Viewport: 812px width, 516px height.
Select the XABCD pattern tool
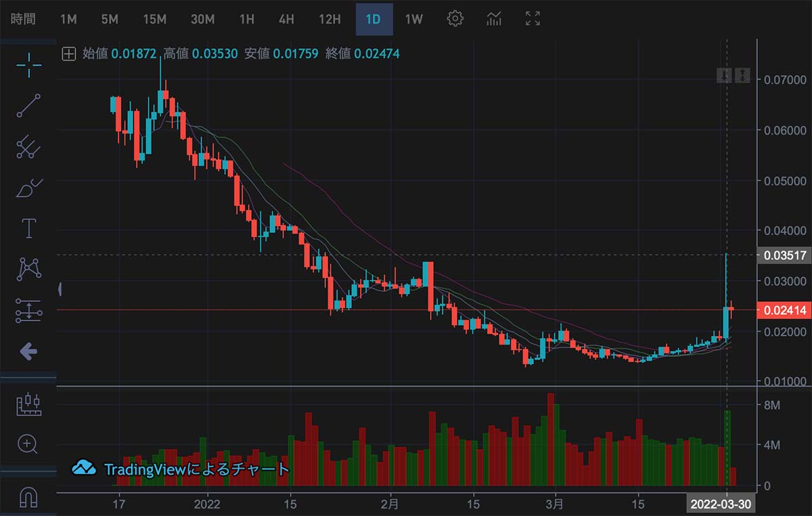point(28,269)
